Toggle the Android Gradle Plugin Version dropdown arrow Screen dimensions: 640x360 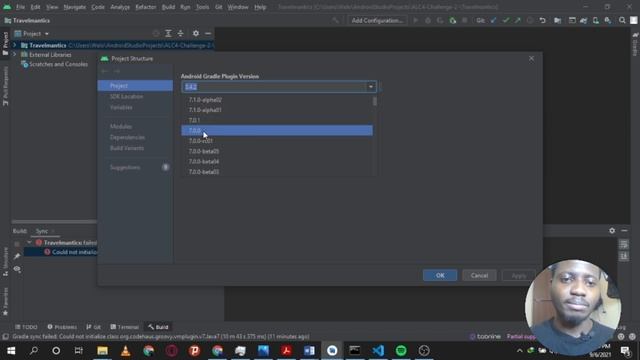[x=371, y=87]
